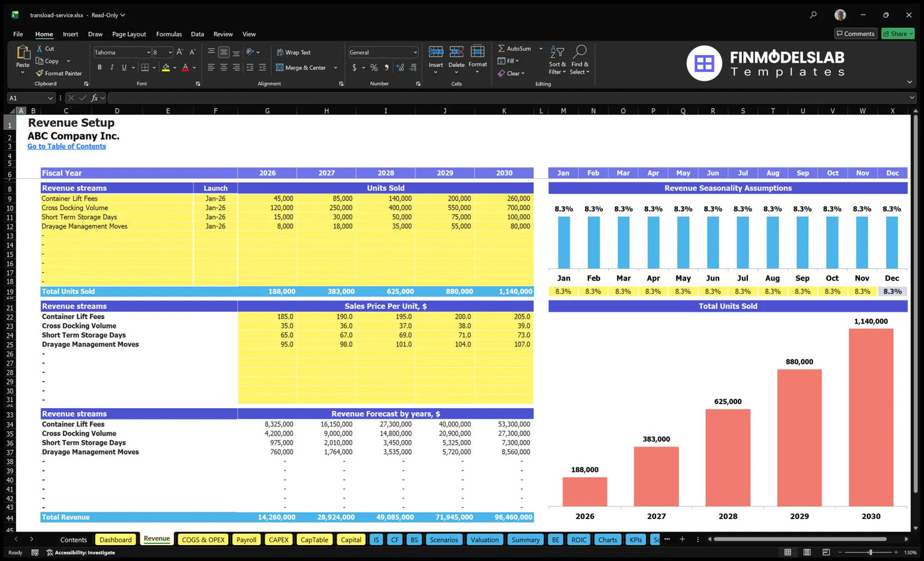This screenshot has width=924, height=561.
Task: Open the Fill color dropdown arrow
Action: click(x=175, y=68)
